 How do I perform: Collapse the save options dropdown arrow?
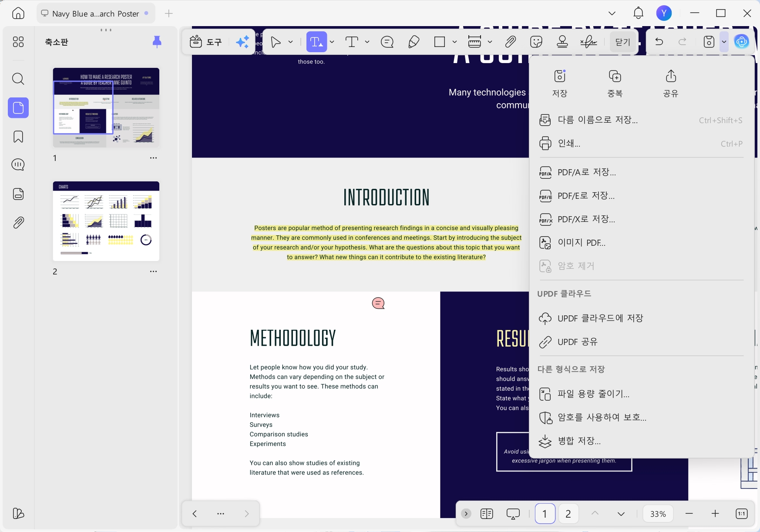[x=724, y=42]
